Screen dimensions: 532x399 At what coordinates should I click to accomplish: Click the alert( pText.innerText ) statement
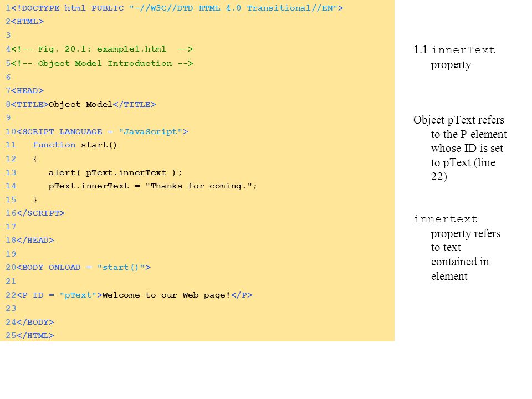(x=115, y=173)
